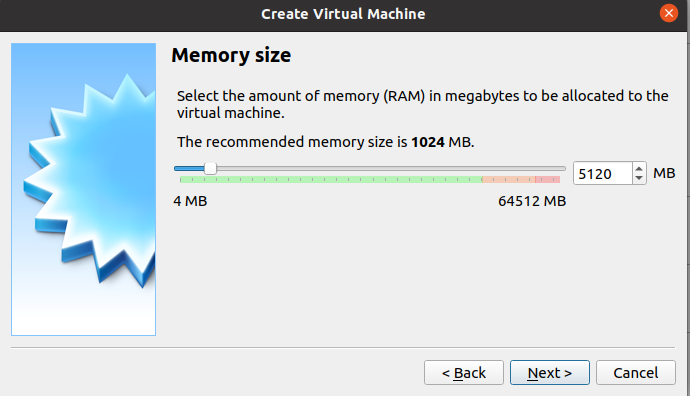
Task: Close the Create Virtual Machine dialog
Action: click(x=669, y=13)
